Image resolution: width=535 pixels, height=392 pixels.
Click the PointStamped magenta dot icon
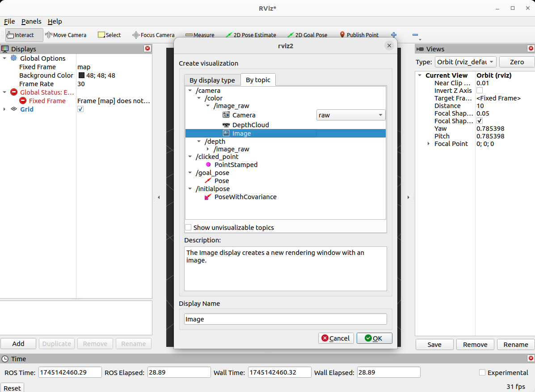coord(208,165)
